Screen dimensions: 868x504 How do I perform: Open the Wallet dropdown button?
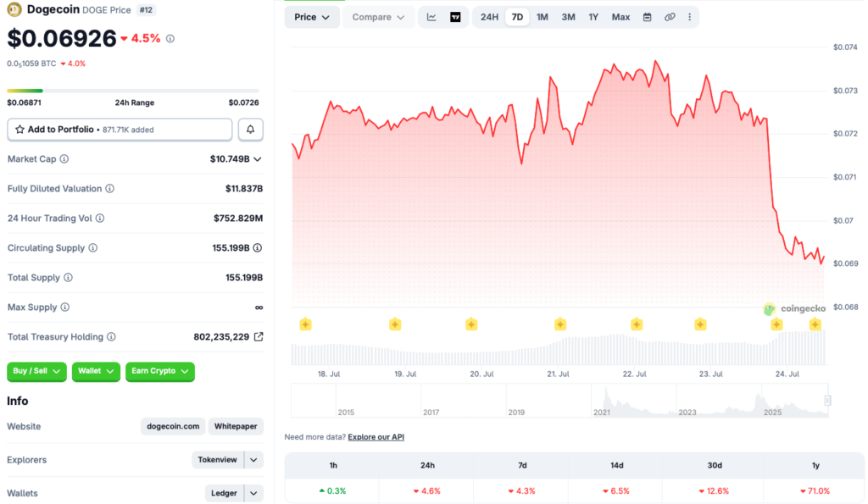coord(96,371)
